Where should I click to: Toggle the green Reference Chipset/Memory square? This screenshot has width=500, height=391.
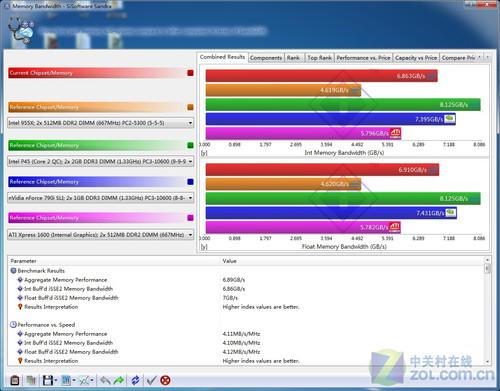[x=190, y=145]
